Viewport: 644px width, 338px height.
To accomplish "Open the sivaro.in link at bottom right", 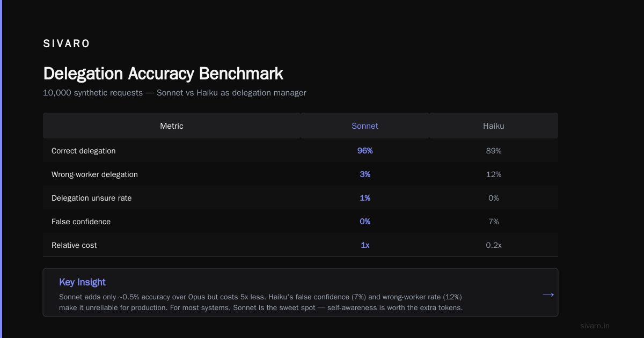I will (595, 326).
